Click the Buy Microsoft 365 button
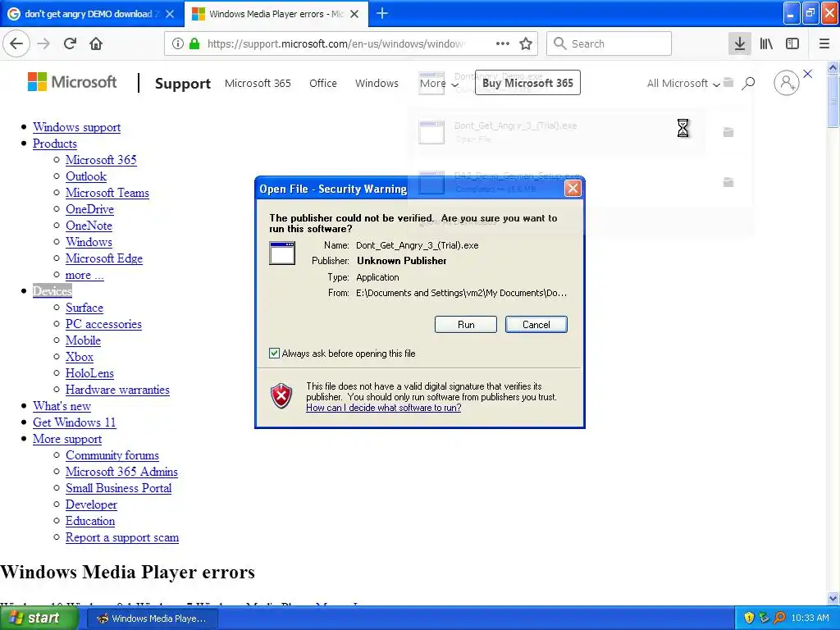This screenshot has height=630, width=840. tap(527, 83)
